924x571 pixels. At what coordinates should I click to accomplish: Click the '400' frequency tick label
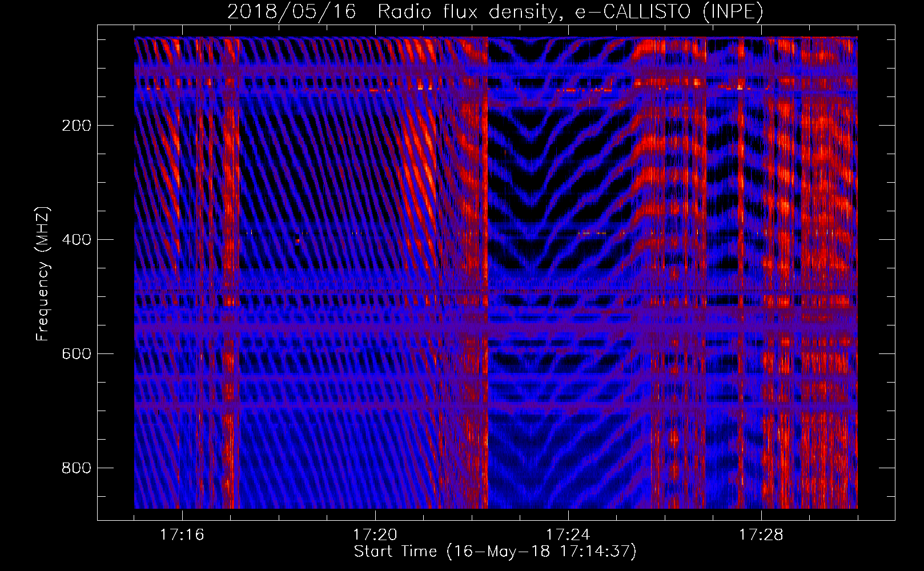[76, 240]
